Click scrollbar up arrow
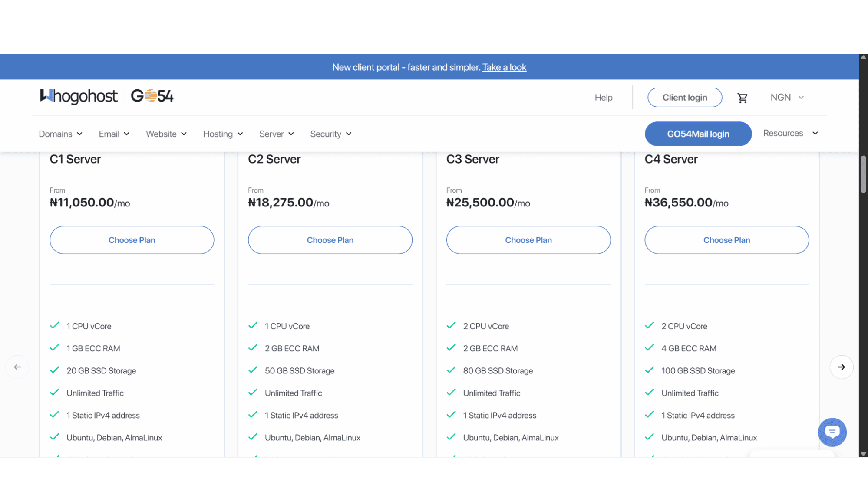Image resolution: width=868 pixels, height=488 pixels. click(863, 57)
